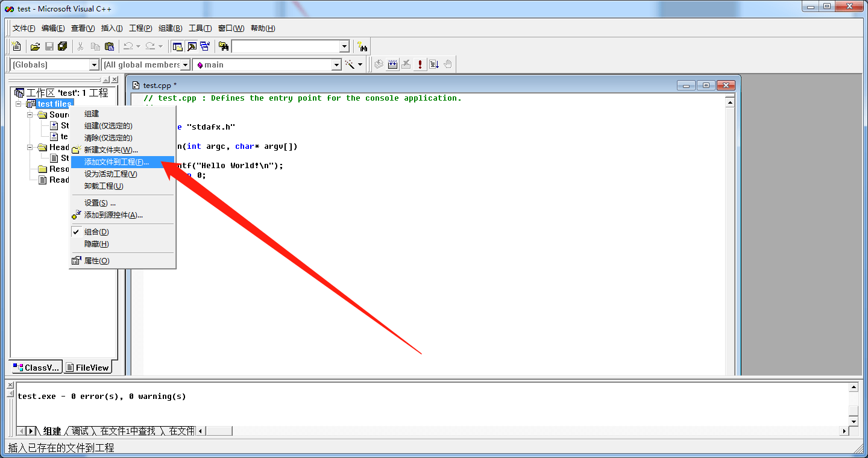The image size is (868, 458).
Task: Choose 新建文件夹(W)... in context menu
Action: tap(122, 150)
